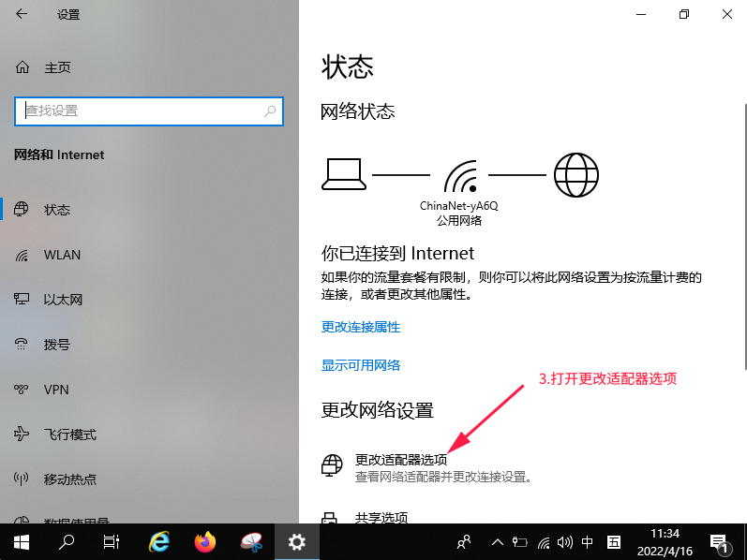The width and height of the screenshot is (747, 560).
Task: Click the 更改连接属性 link
Action: (x=361, y=327)
